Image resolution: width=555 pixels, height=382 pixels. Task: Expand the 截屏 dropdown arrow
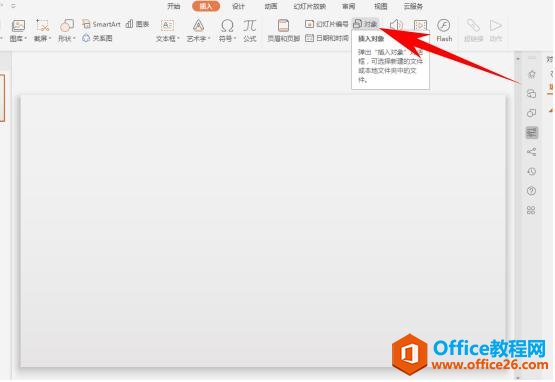tap(50, 39)
